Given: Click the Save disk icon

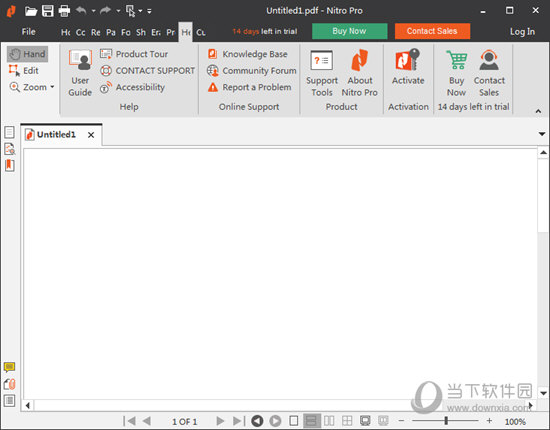Looking at the screenshot, I should 48,11.
